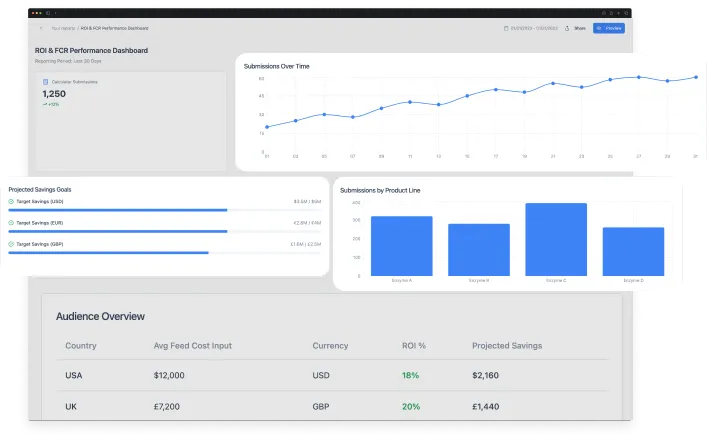This screenshot has height=439, width=707.
Task: Click the blue Preview button
Action: [608, 28]
